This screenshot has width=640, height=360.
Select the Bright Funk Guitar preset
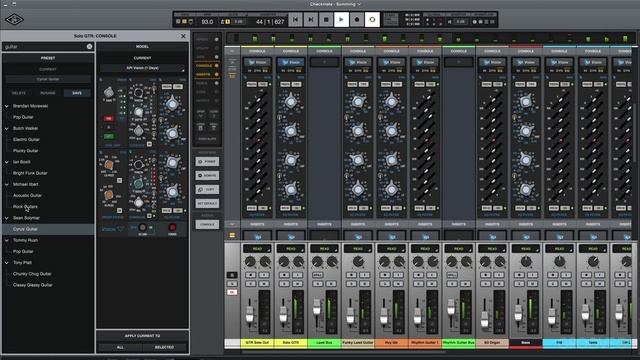[30, 173]
